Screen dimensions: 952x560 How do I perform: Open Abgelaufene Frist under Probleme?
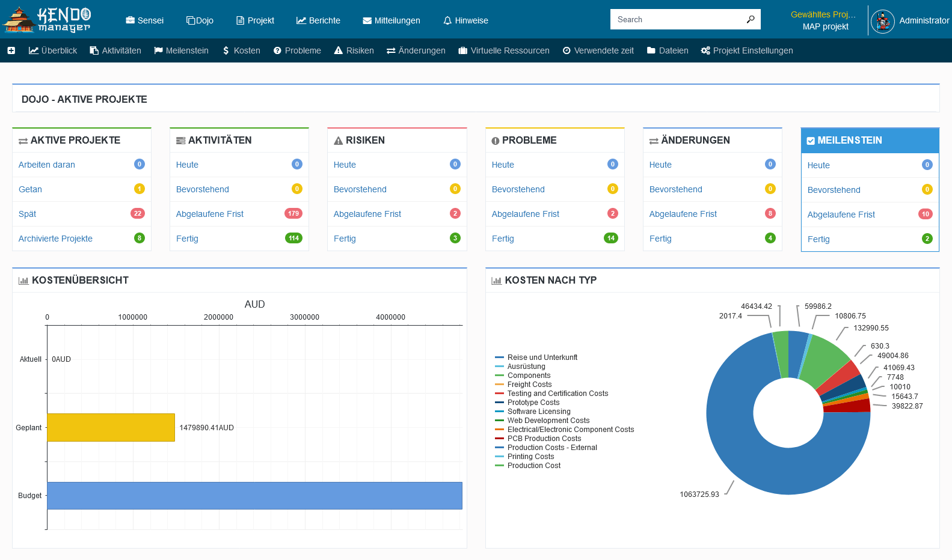pos(526,214)
